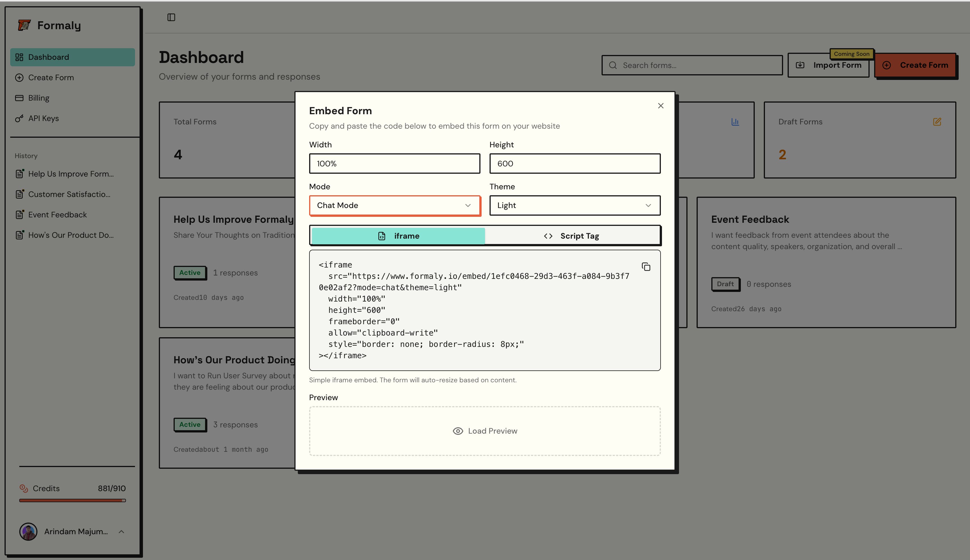Open the Light theme dropdown

[x=574, y=205]
